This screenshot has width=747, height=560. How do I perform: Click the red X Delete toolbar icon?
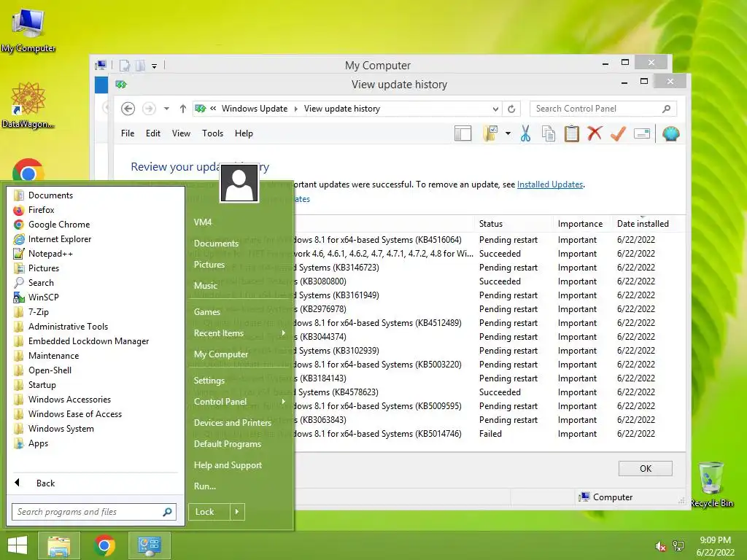pos(595,133)
